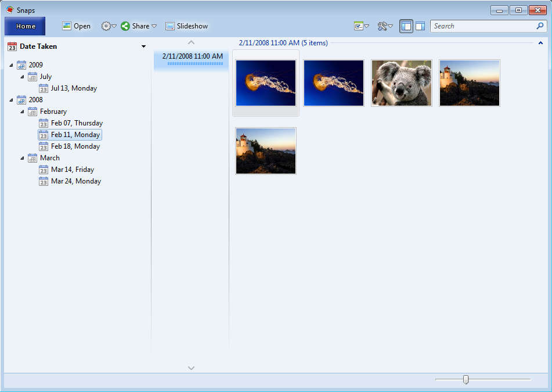Select the March tree item
This screenshot has height=392, width=552.
pos(50,158)
